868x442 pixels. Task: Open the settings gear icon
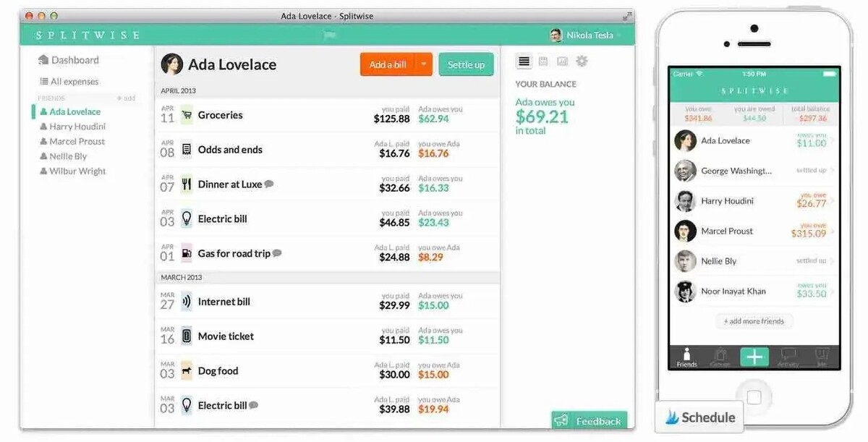point(582,61)
